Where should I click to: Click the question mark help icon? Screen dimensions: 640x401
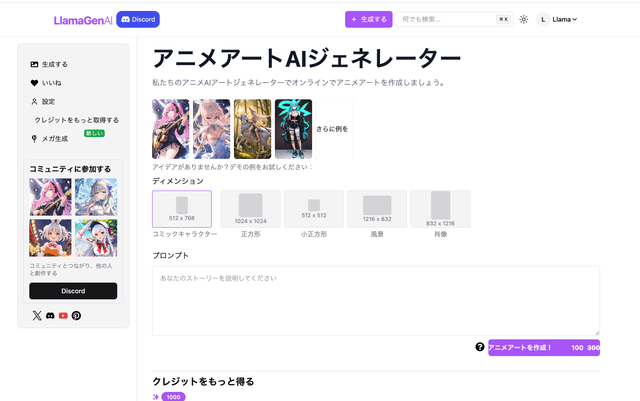coord(480,347)
